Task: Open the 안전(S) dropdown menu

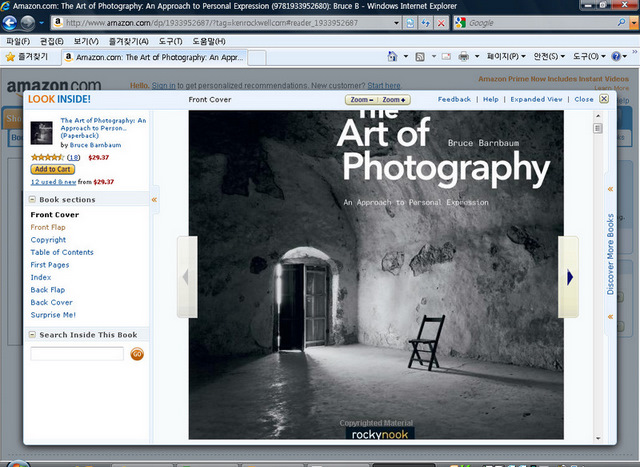Action: click(x=549, y=56)
